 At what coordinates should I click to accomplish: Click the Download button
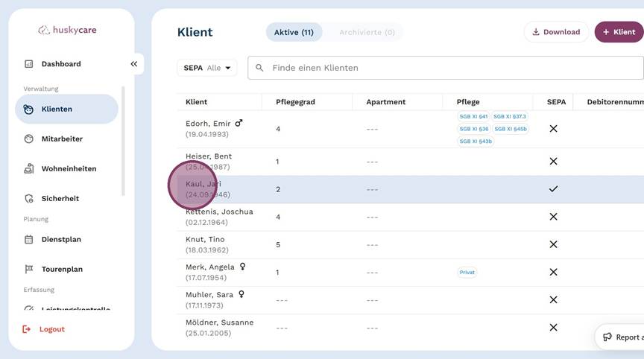[556, 32]
